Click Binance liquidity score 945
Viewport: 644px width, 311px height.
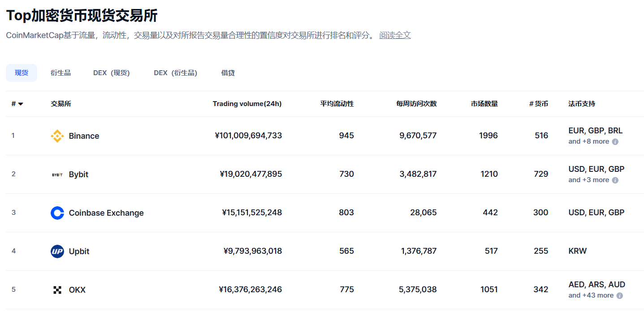pyautogui.click(x=346, y=136)
